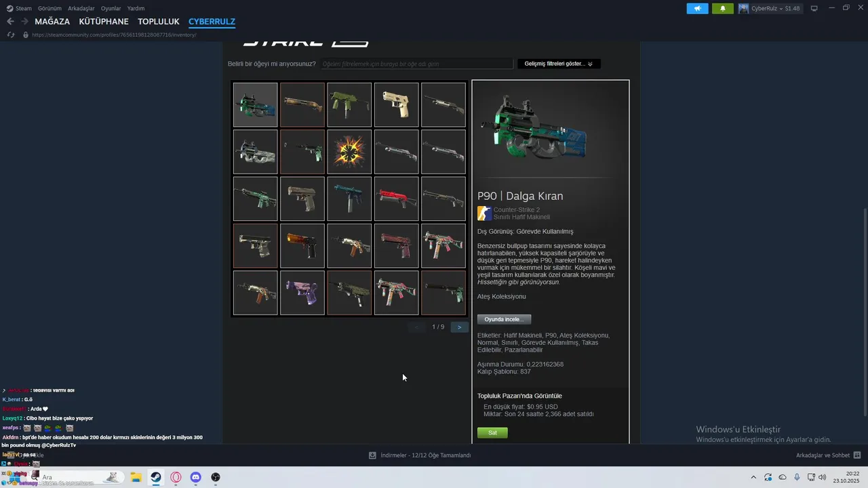
Task: Switch to the TOPLULUK tab
Action: (159, 22)
